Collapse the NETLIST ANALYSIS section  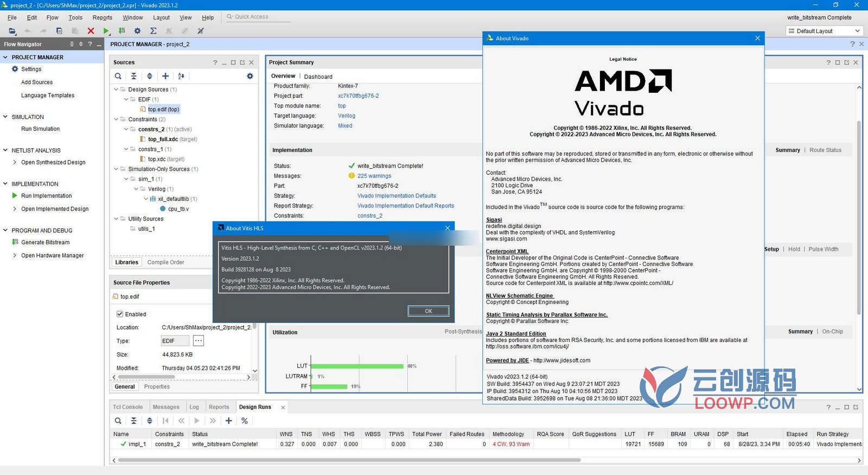[5, 150]
